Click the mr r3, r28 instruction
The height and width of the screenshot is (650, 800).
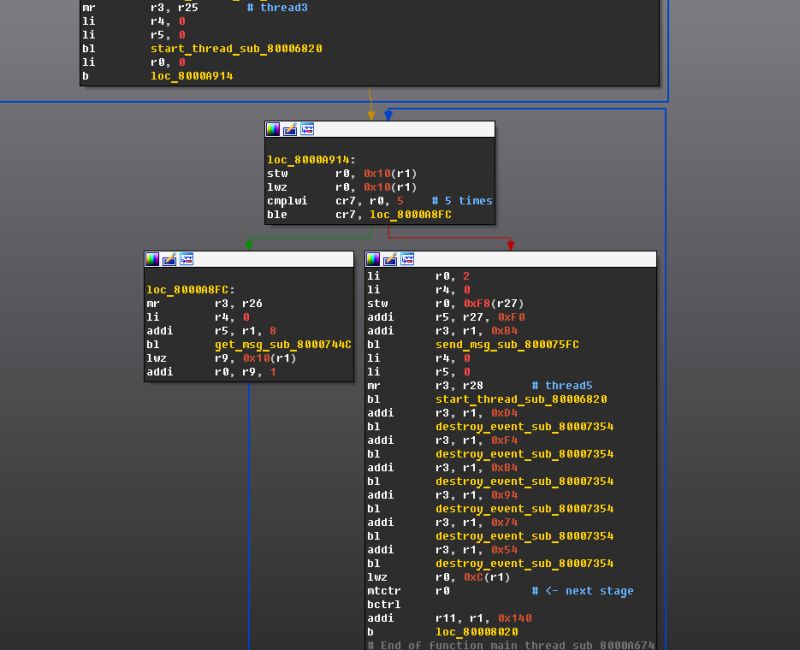tap(425, 385)
